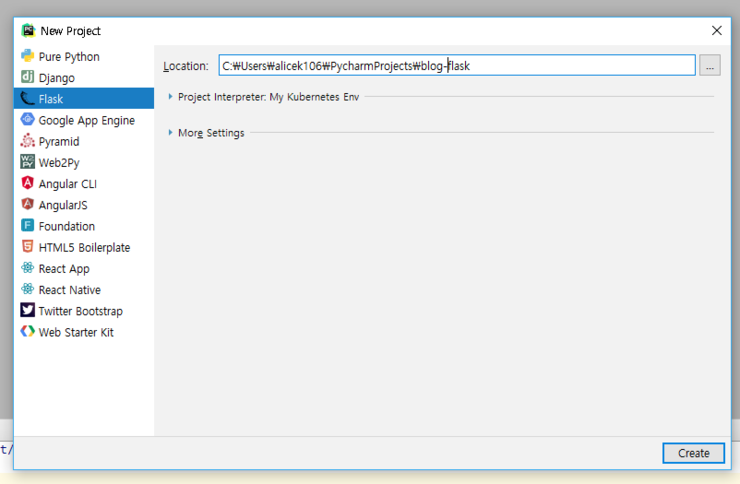
Task: Choose the Angular CLI shield icon
Action: coord(27,183)
